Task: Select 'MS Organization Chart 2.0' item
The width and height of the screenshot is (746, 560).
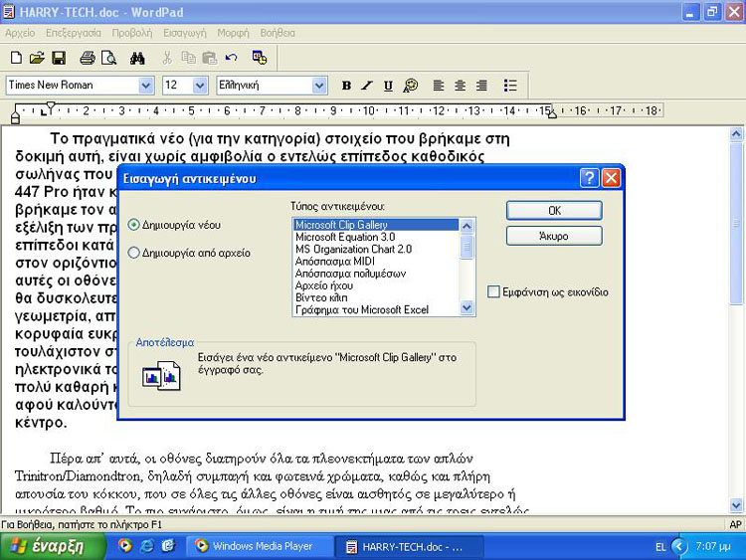Action: coord(376,249)
